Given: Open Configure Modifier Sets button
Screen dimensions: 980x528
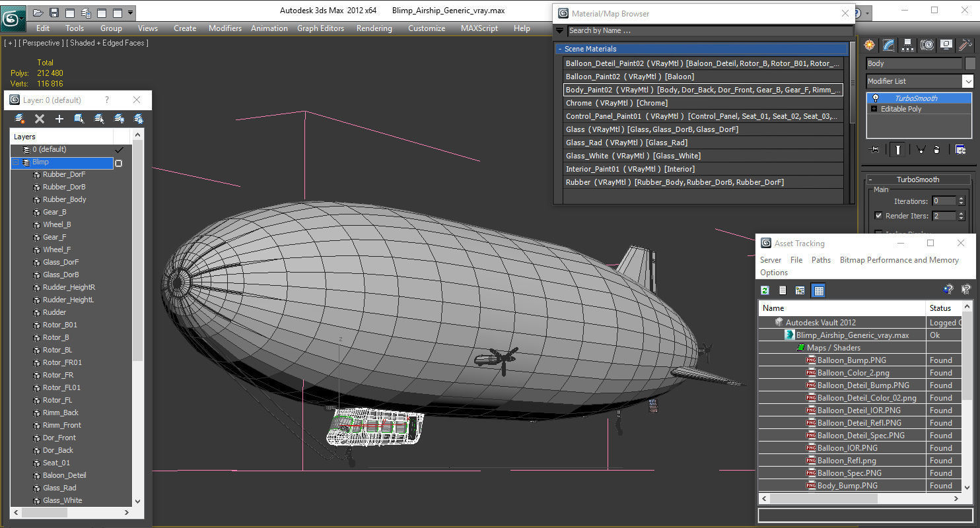Looking at the screenshot, I should [960, 150].
